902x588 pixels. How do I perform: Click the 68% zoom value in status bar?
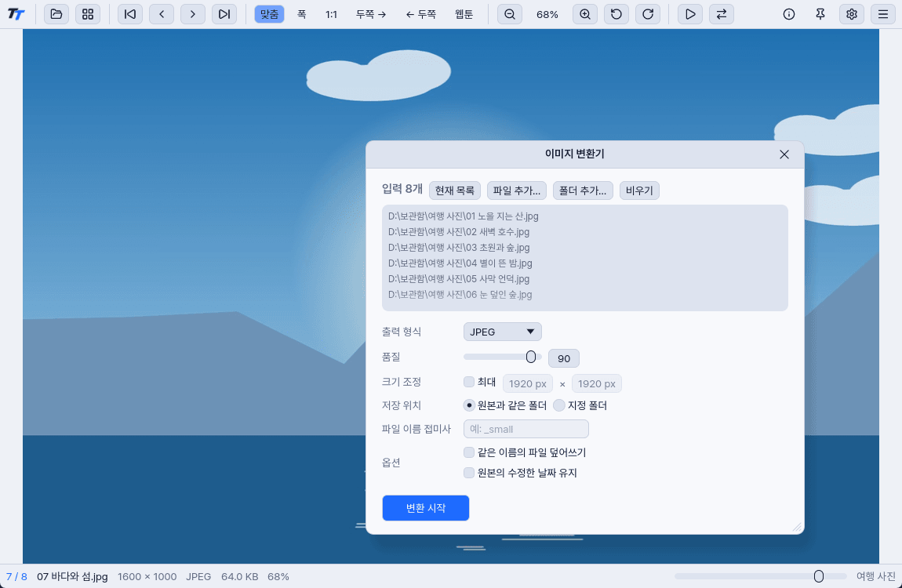pyautogui.click(x=278, y=576)
